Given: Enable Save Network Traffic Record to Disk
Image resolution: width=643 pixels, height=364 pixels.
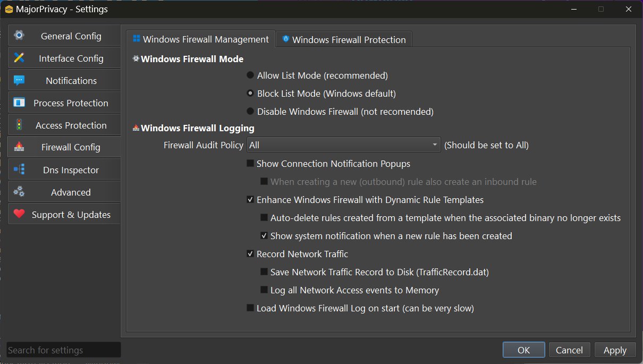Looking at the screenshot, I should tap(375, 272).
